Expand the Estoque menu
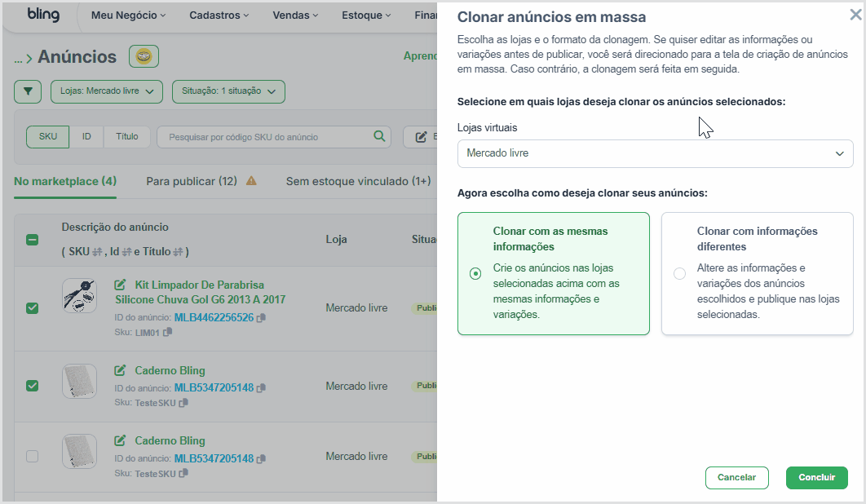This screenshot has width=866, height=504. click(365, 15)
